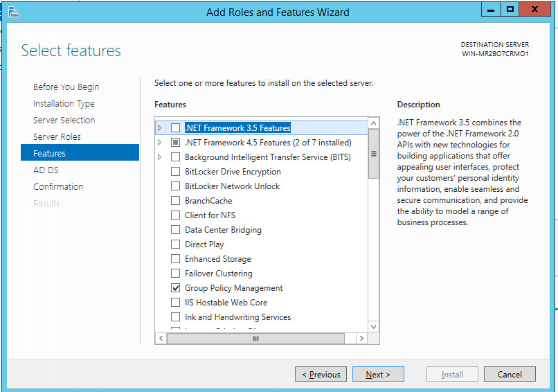
Task: Enable the BitLocker Drive Encryption checkbox
Action: [x=175, y=172]
